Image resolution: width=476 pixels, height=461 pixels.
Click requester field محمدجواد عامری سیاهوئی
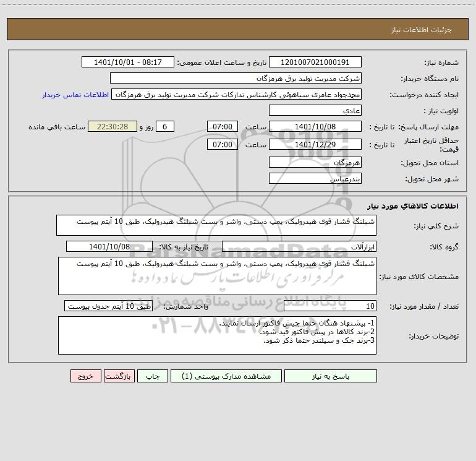237,95
